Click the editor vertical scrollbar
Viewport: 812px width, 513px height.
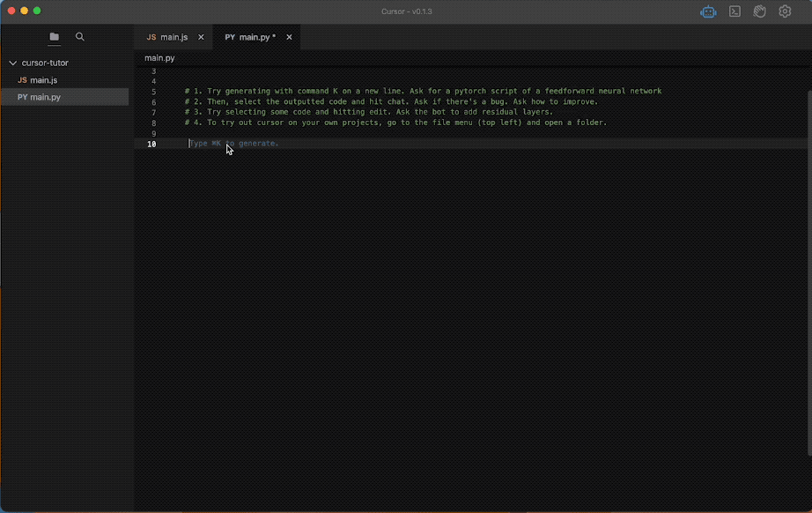pos(809,273)
